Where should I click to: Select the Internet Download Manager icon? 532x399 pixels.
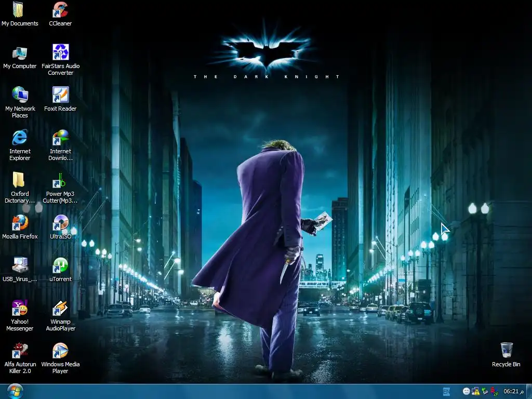pyautogui.click(x=60, y=137)
